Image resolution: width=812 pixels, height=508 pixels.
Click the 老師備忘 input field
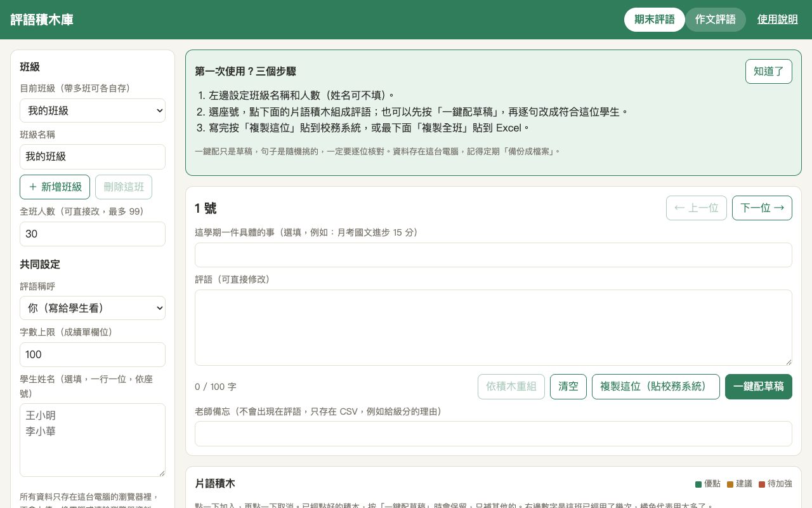tap(494, 434)
